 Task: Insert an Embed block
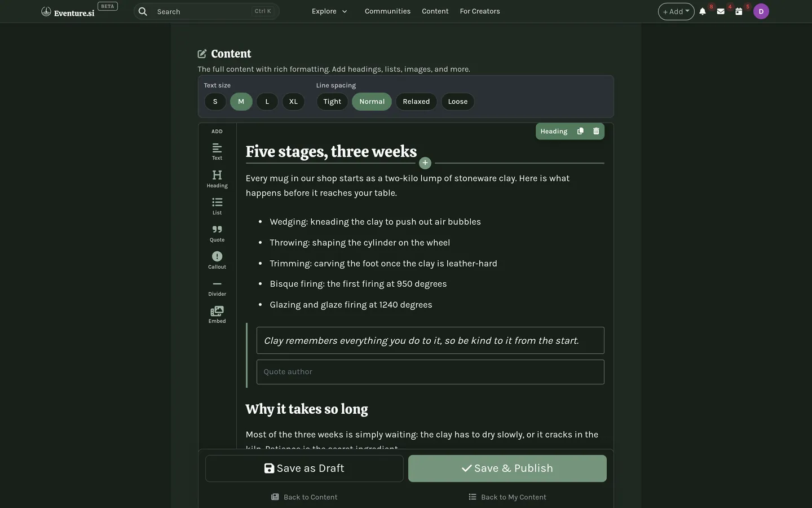click(217, 314)
